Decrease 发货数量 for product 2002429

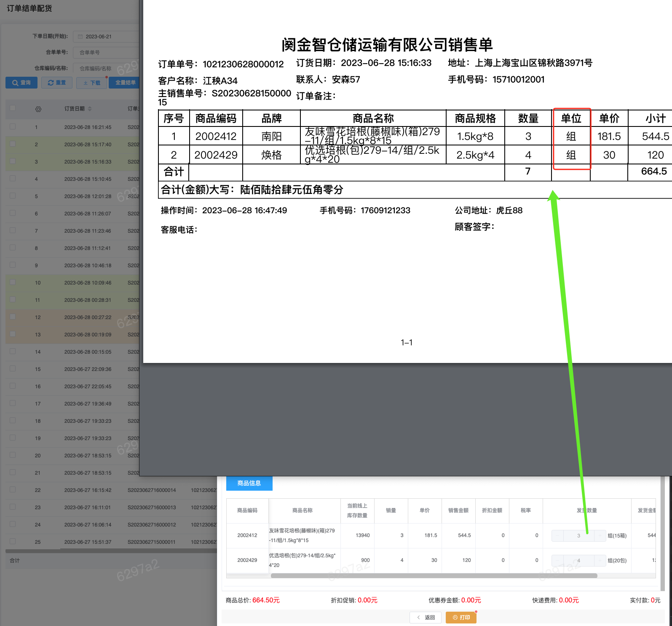[x=558, y=560]
